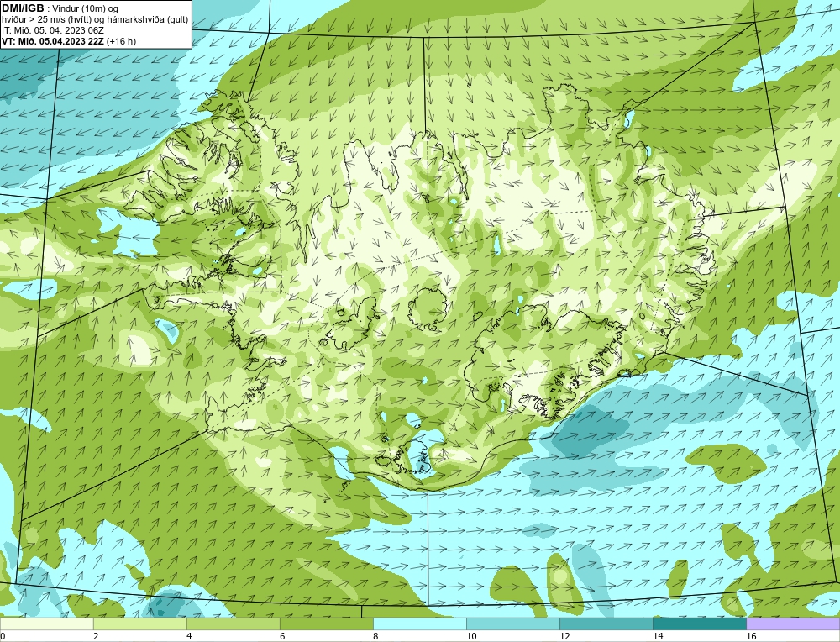The width and height of the screenshot is (840, 642).
Task: Click the legend value label 16
Action: [x=751, y=636]
